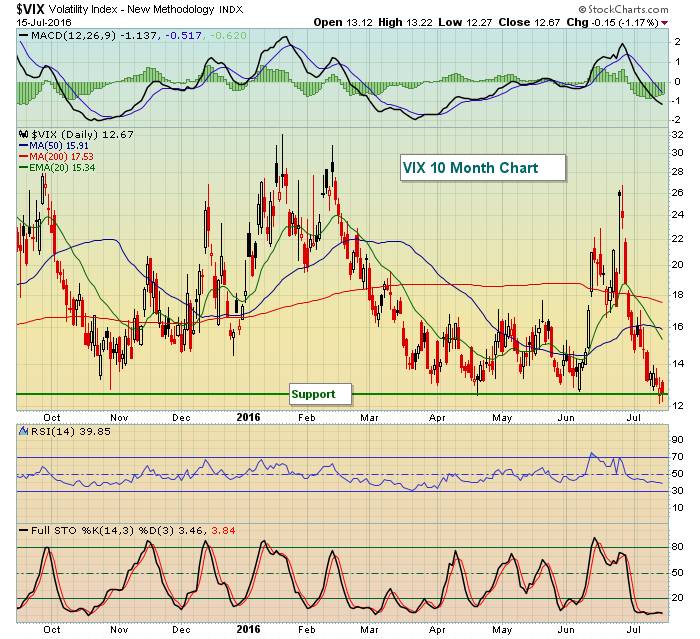Click the green line marker before EMA(20)
The image size is (700, 639).
(24, 168)
